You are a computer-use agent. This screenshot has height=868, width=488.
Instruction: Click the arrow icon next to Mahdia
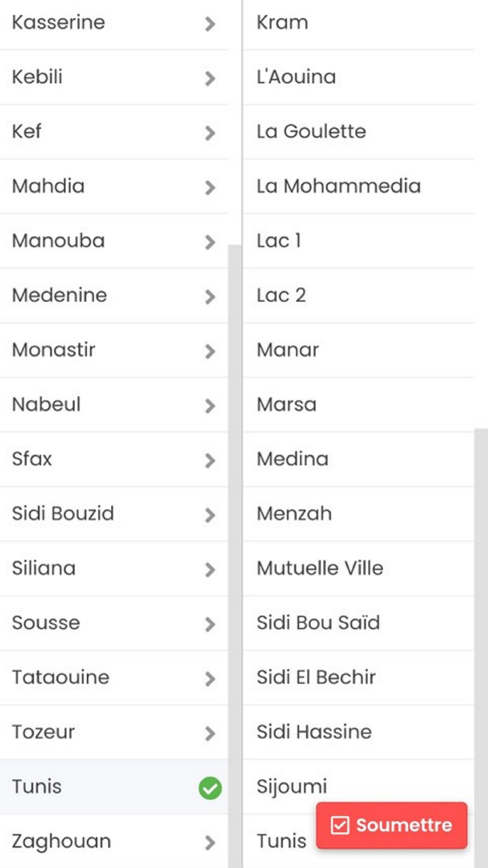(210, 187)
